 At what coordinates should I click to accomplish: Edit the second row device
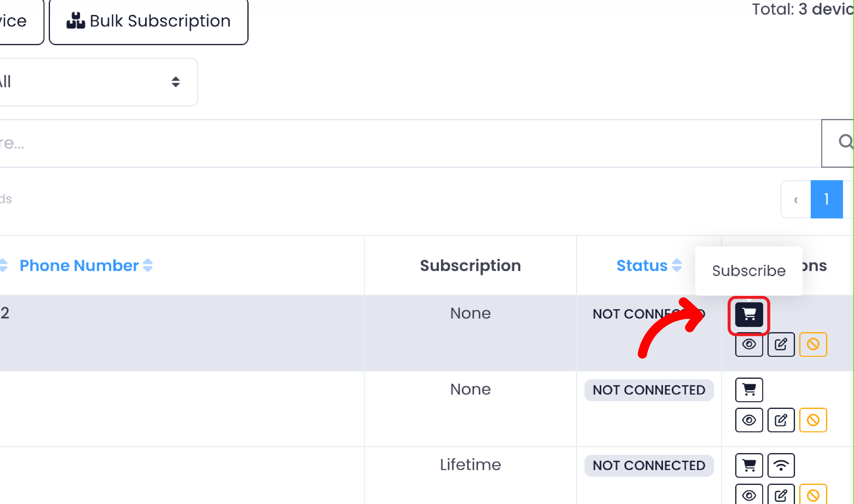click(x=781, y=420)
